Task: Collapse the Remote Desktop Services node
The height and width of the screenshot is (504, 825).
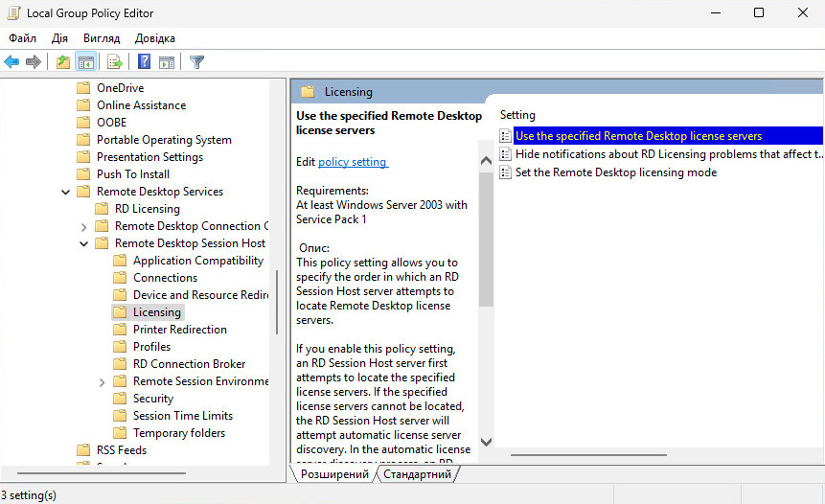Action: (66, 192)
